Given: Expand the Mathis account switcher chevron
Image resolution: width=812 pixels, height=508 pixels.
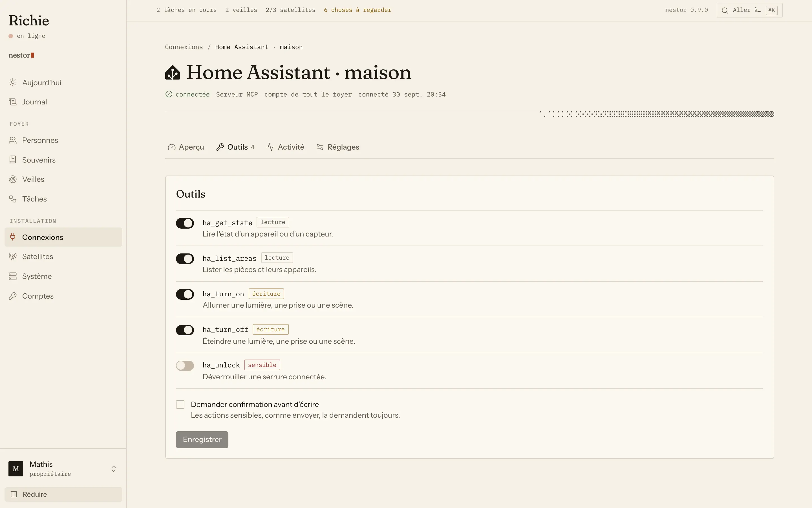Looking at the screenshot, I should pyautogui.click(x=114, y=469).
